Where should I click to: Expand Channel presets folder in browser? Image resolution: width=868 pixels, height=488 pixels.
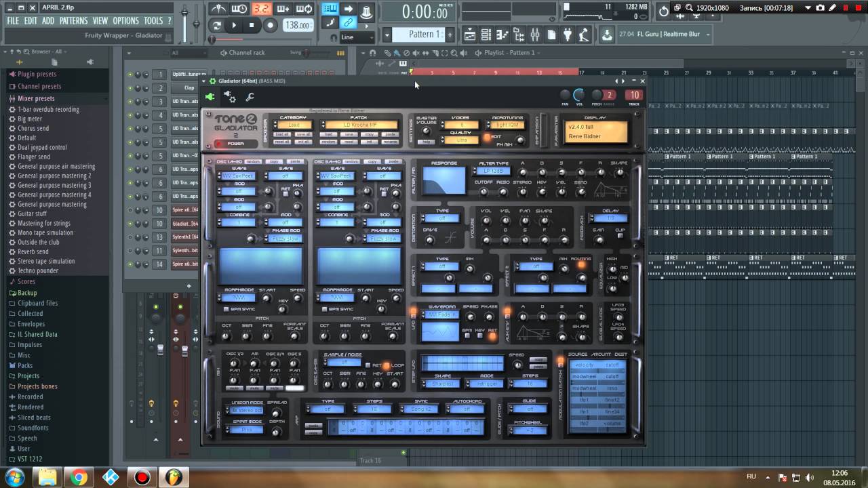pos(39,86)
